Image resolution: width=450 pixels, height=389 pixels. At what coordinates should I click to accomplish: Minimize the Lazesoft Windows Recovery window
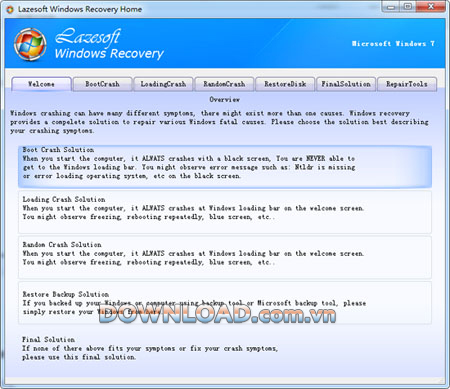coord(391,7)
